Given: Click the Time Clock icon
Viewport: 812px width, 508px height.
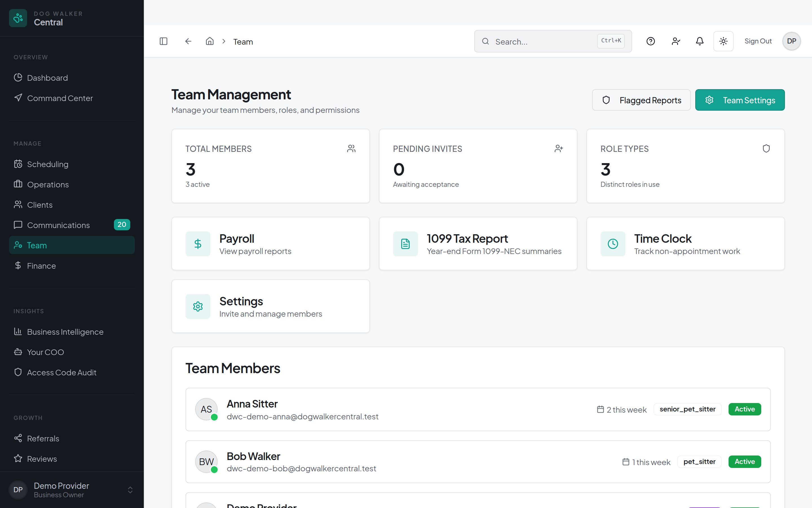Looking at the screenshot, I should 613,244.
